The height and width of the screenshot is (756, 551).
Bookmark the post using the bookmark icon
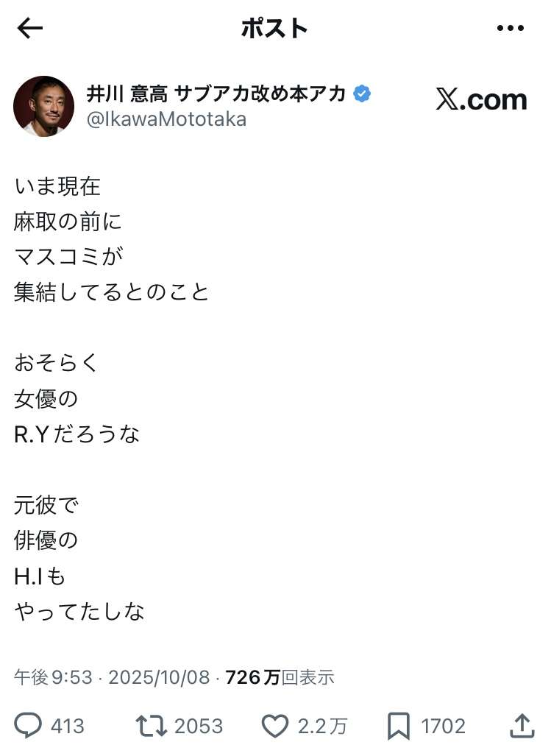pos(398,726)
